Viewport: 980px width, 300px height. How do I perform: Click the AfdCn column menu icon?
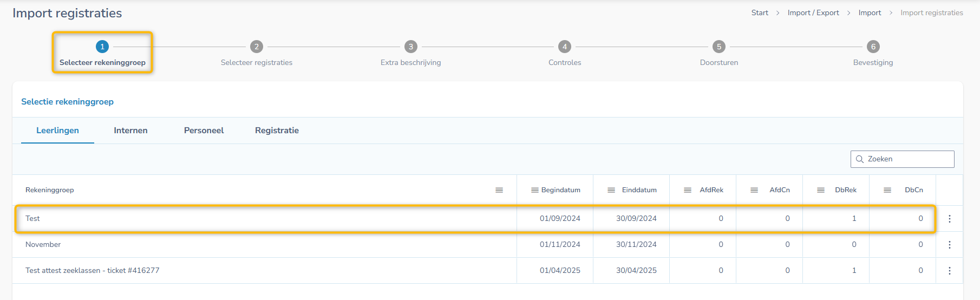tap(754, 190)
